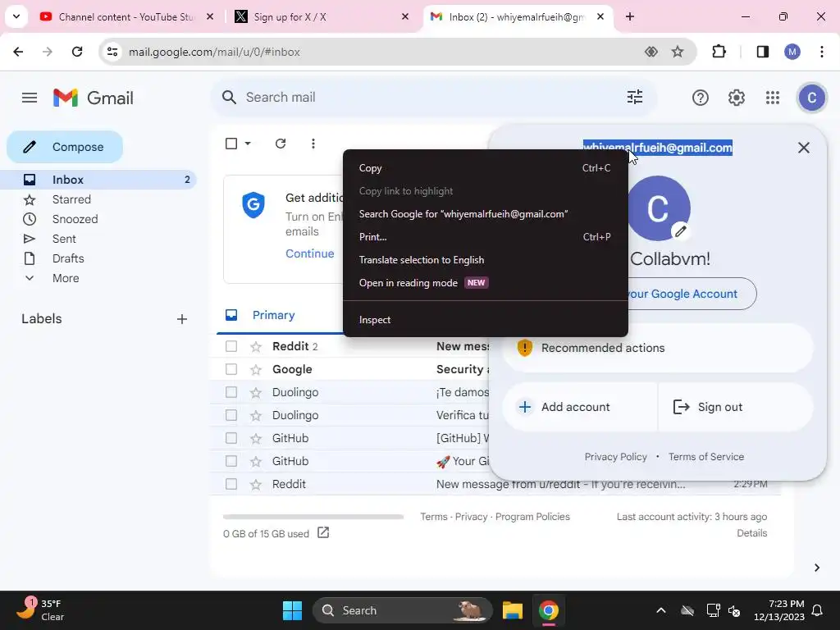Switch to Channel content YouTube Studio tab
The width and height of the screenshot is (840, 630).
(x=127, y=17)
